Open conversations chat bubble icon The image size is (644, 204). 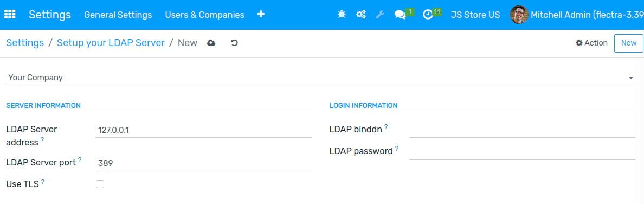[x=400, y=15]
